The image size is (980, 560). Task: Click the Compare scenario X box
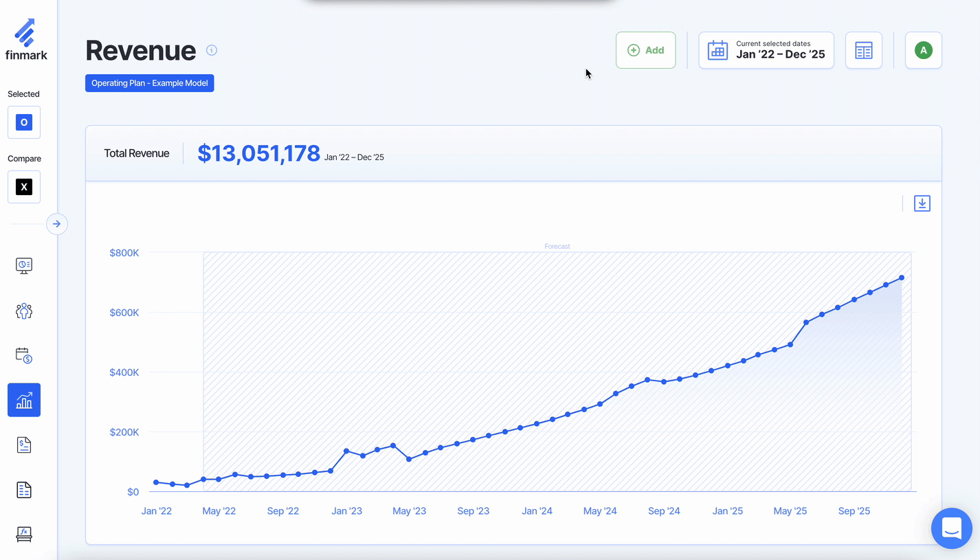24,187
